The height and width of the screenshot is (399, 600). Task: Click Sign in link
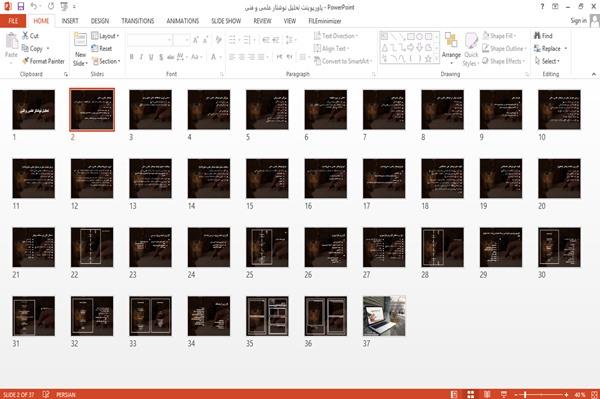(578, 21)
